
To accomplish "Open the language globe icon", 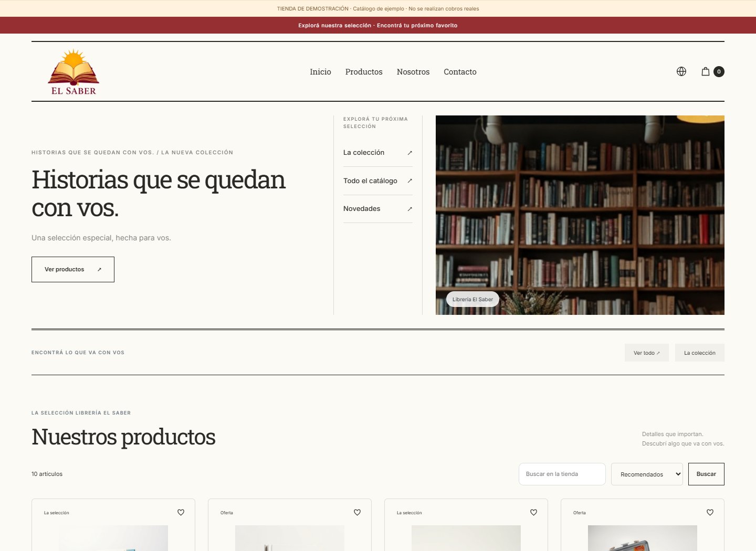I will coord(681,71).
